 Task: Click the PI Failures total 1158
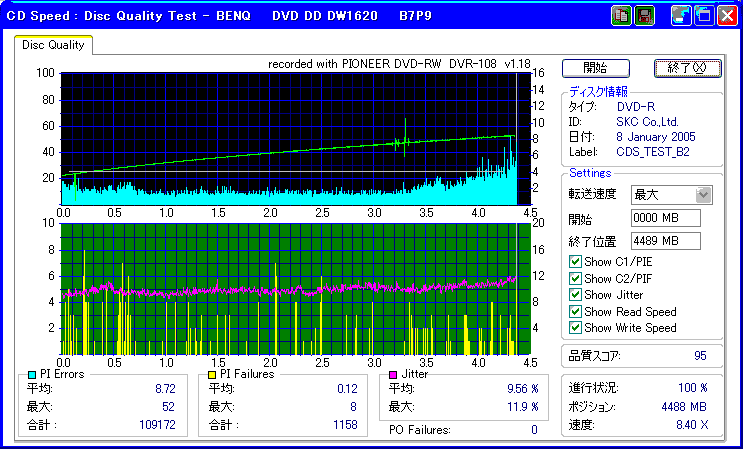(x=345, y=424)
